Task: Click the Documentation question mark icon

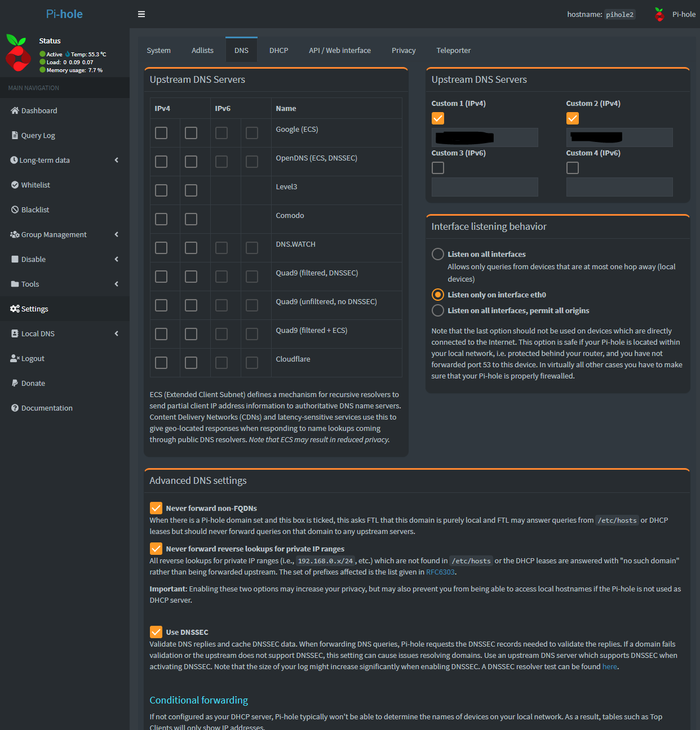Action: pos(15,408)
